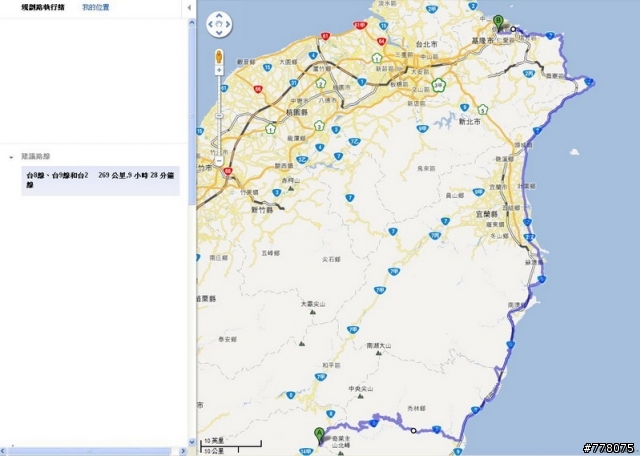Pan the map down with the south arrow
Screen dimensions: 640x456
click(219, 33)
